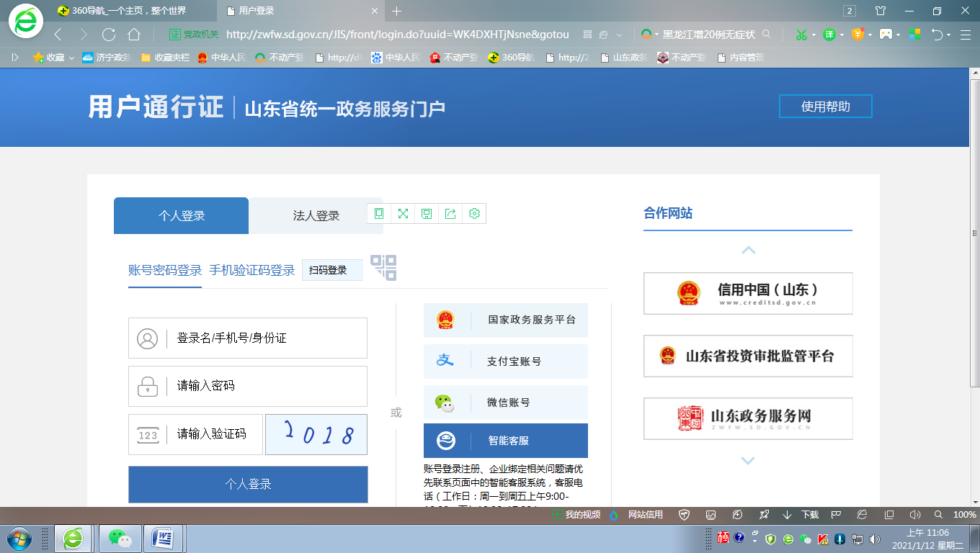Open the Alipay account login option
Image resolution: width=980 pixels, height=553 pixels.
pos(506,361)
